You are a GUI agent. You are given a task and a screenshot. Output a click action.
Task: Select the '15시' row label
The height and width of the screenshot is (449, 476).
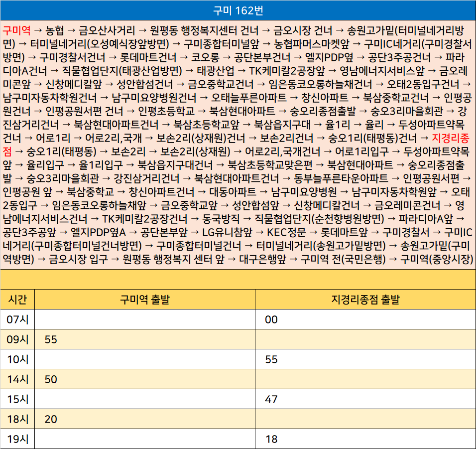17,399
